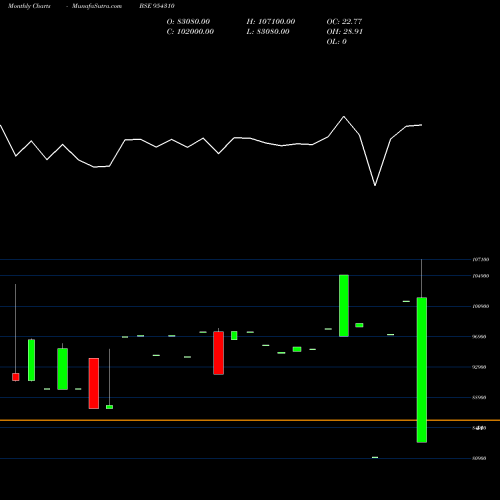Click the high value 'H: 107100.00'
The image size is (500, 500).
pos(271,22)
